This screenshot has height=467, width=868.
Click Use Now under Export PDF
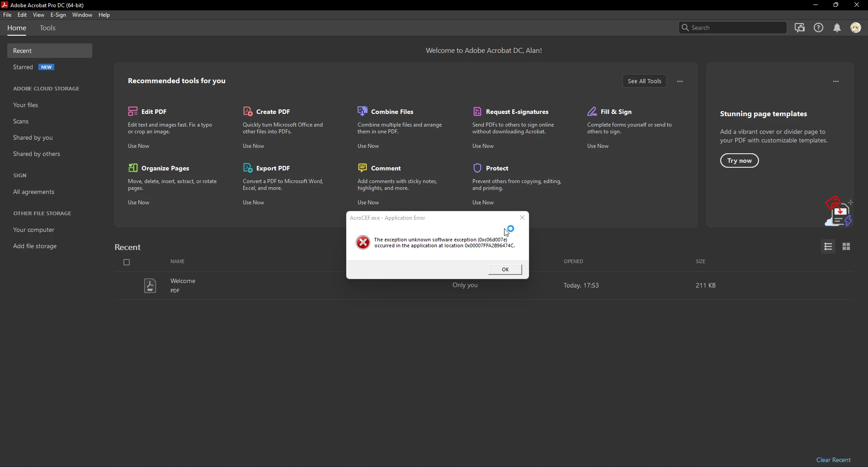(x=253, y=203)
